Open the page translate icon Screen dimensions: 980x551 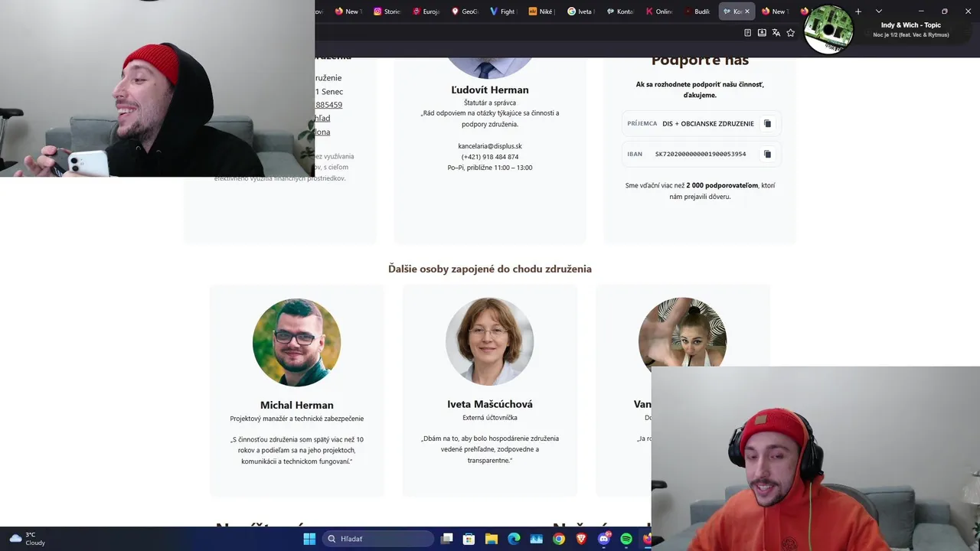pos(776,33)
